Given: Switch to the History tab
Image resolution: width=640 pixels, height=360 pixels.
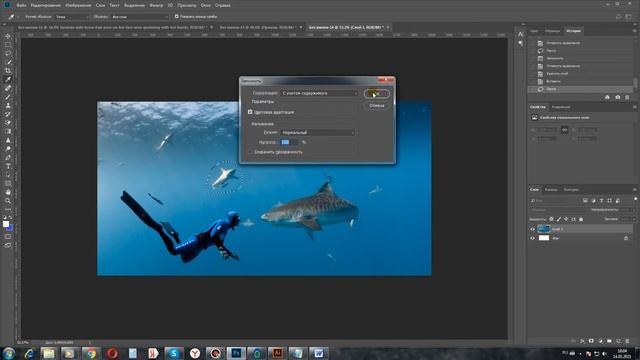Looking at the screenshot, I should tap(573, 31).
